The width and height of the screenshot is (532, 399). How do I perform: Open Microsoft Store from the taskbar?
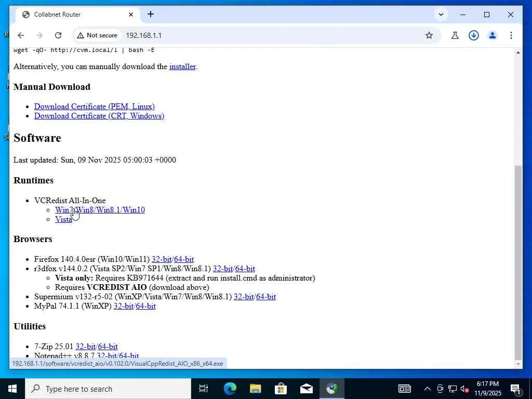[281, 389]
